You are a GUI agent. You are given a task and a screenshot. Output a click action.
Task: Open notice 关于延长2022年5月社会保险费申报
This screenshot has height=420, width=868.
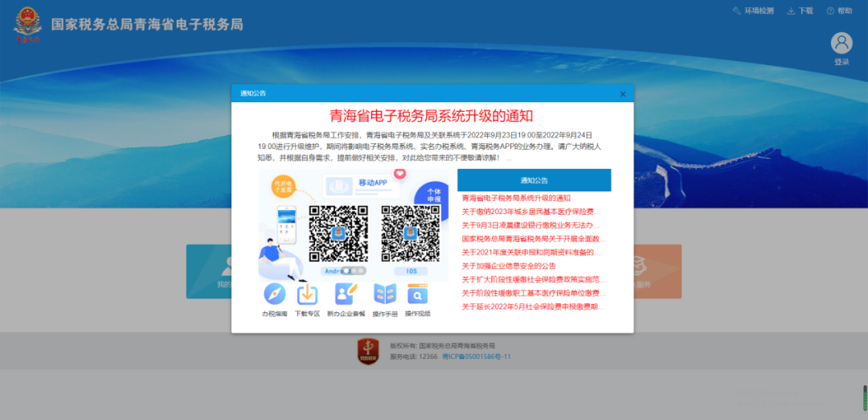point(533,307)
